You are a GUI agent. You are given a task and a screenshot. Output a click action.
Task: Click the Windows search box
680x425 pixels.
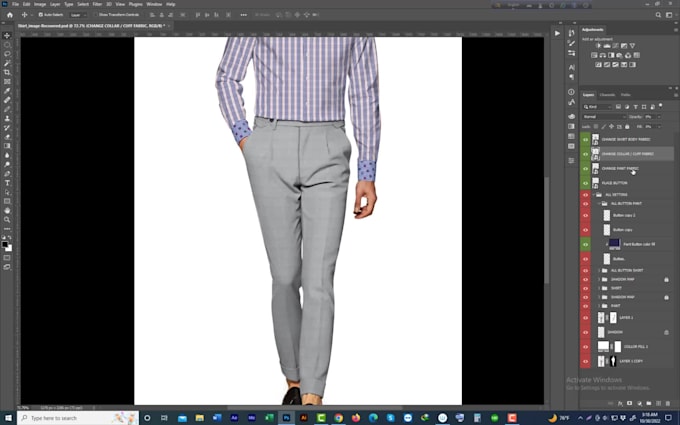point(78,418)
